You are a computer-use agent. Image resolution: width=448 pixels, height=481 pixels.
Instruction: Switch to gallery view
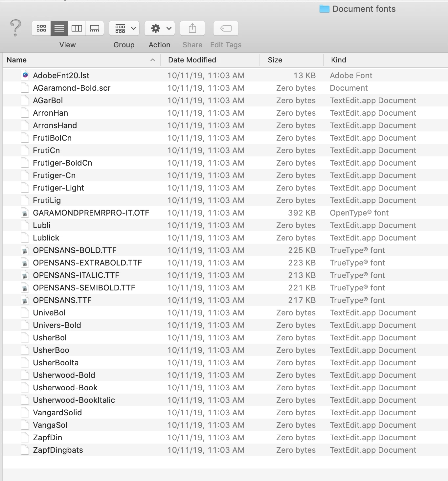[95, 28]
